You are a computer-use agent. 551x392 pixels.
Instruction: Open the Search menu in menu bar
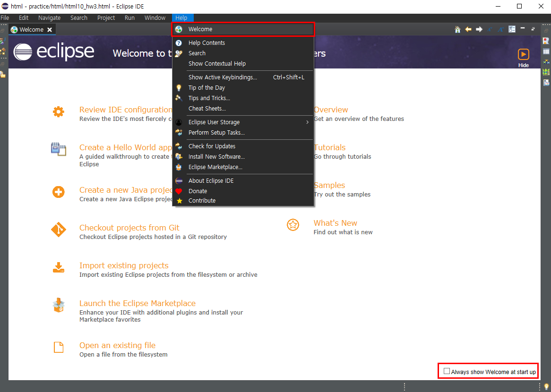coord(79,18)
